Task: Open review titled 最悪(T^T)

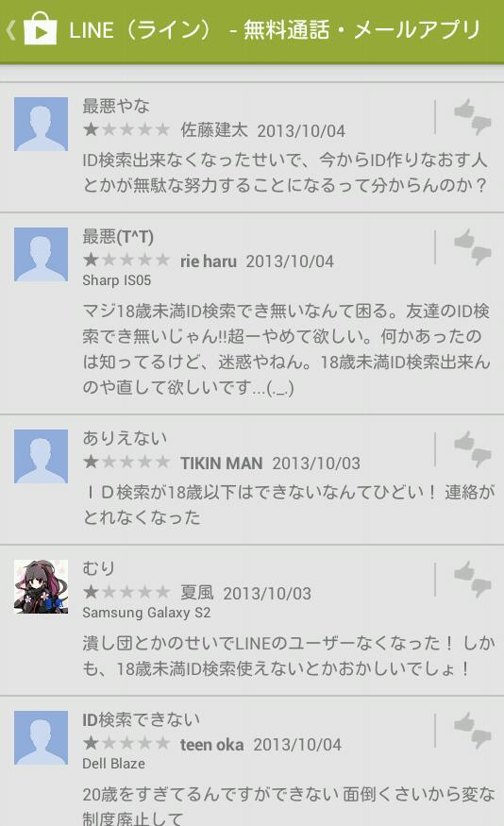Action: click(x=118, y=237)
